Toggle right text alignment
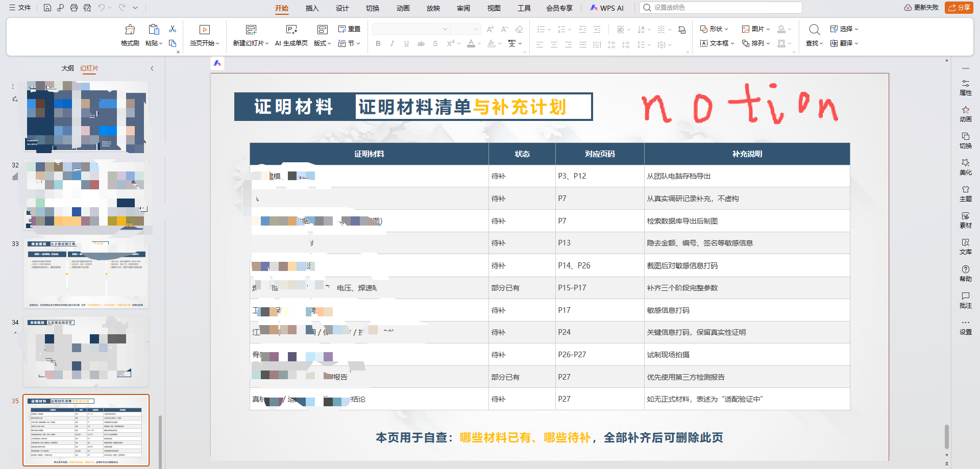The image size is (980, 469). click(x=568, y=44)
